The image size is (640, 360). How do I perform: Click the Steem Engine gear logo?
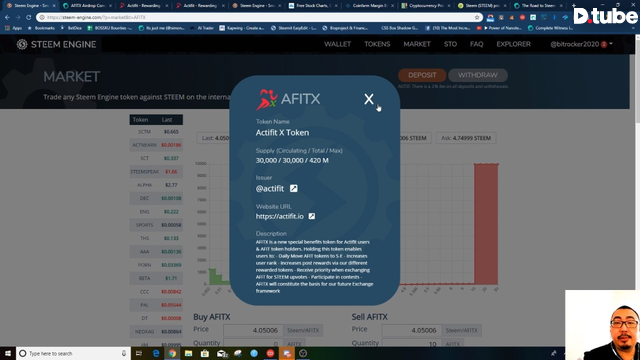pyautogui.click(x=22, y=44)
